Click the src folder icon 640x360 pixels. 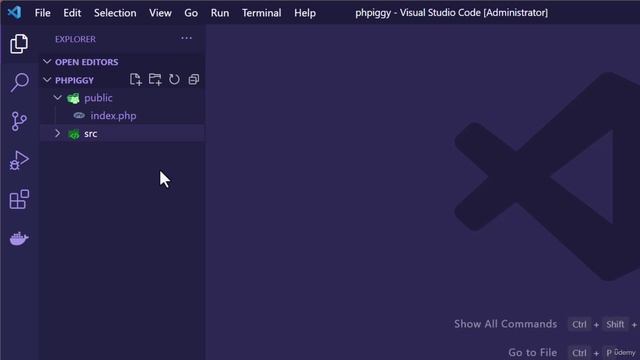point(74,134)
